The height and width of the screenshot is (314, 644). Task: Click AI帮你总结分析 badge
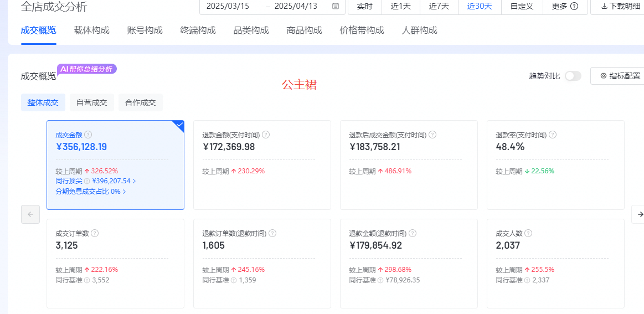click(87, 69)
